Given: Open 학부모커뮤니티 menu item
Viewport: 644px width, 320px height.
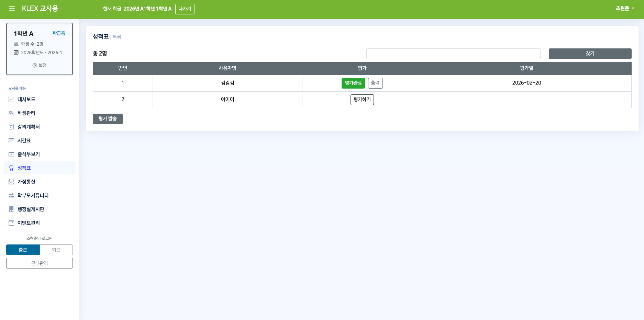Looking at the screenshot, I should [x=33, y=195].
